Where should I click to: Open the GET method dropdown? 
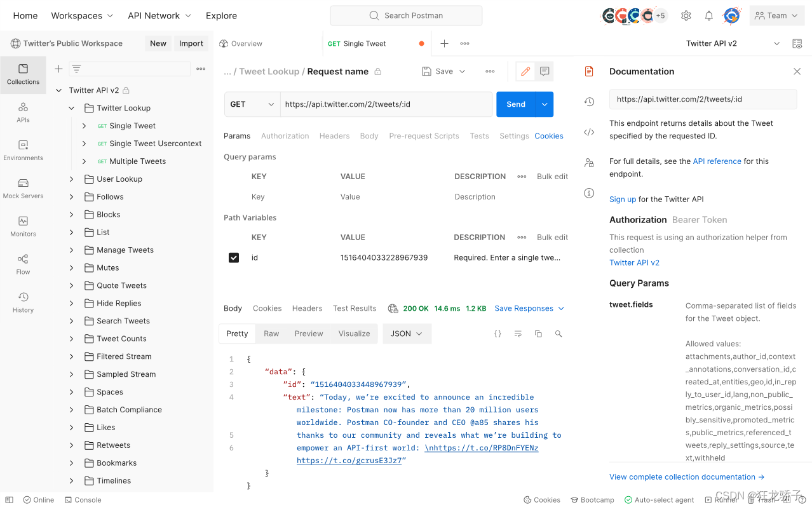(252, 104)
